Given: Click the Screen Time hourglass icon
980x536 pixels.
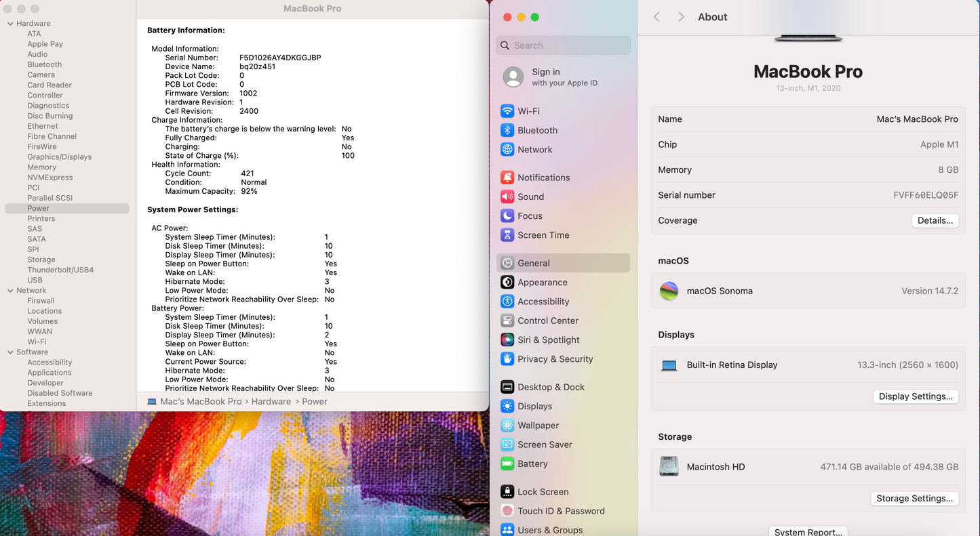Looking at the screenshot, I should pos(507,235).
